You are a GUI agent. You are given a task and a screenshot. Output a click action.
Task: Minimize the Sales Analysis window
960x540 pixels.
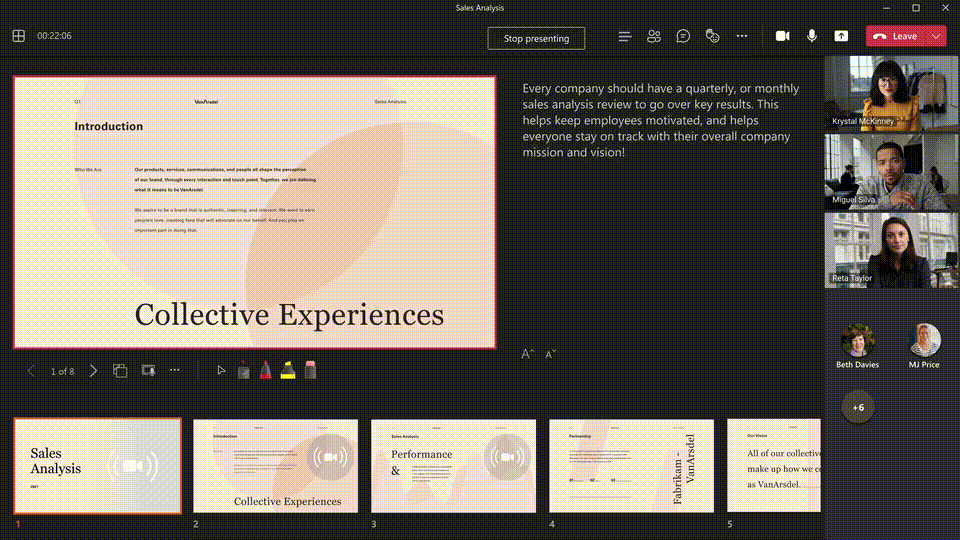tap(887, 8)
